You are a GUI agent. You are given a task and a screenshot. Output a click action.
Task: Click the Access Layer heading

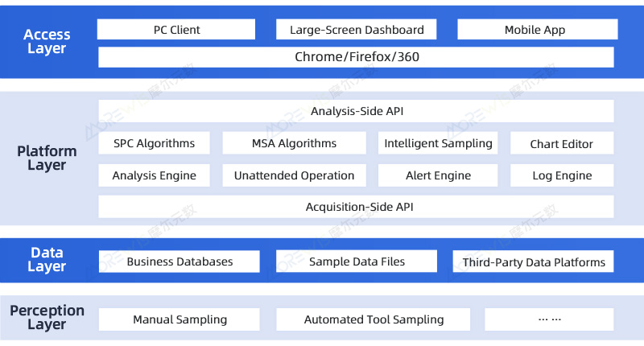click(47, 41)
